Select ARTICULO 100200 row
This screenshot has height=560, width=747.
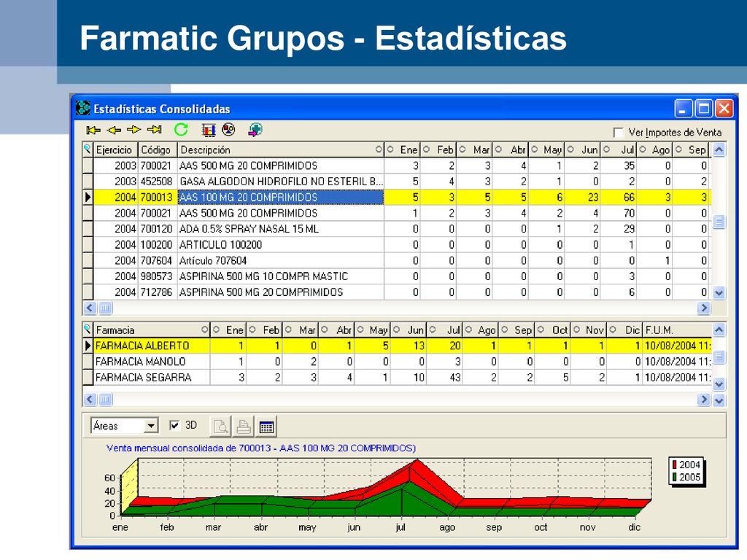398,245
